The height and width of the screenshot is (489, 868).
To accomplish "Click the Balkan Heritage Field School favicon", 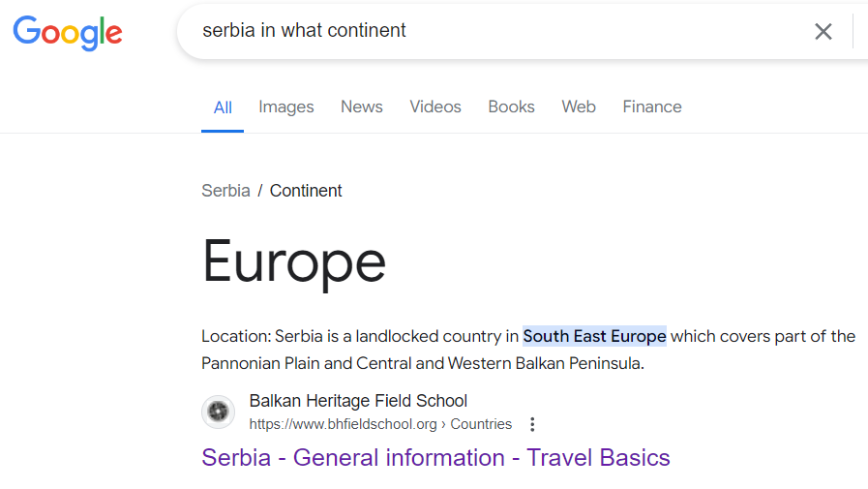I will coord(219,413).
